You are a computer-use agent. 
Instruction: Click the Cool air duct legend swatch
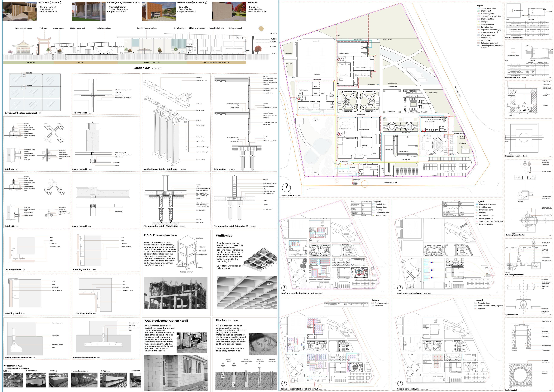pyautogui.click(x=374, y=204)
